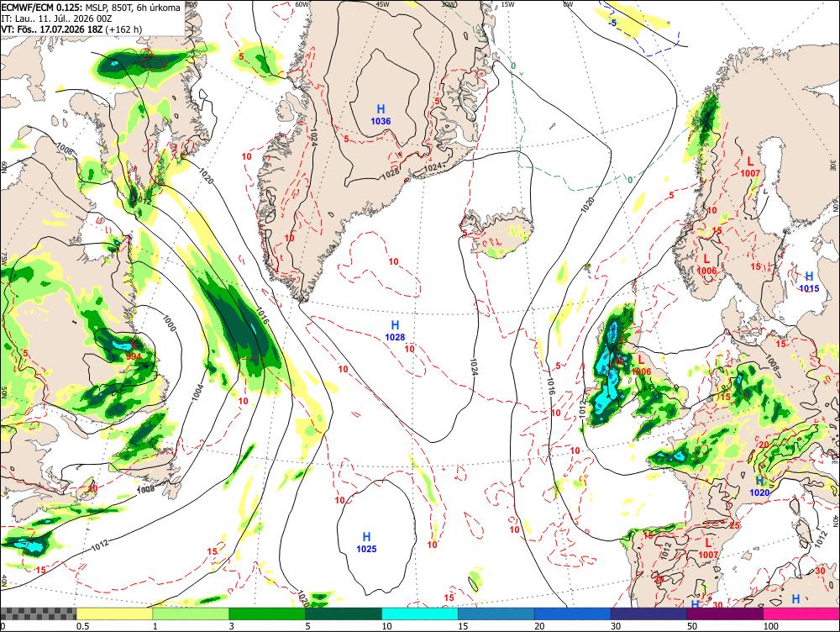840x632 pixels.
Task: Select the cyan 10–15 legend swatch
Action: pos(420,614)
